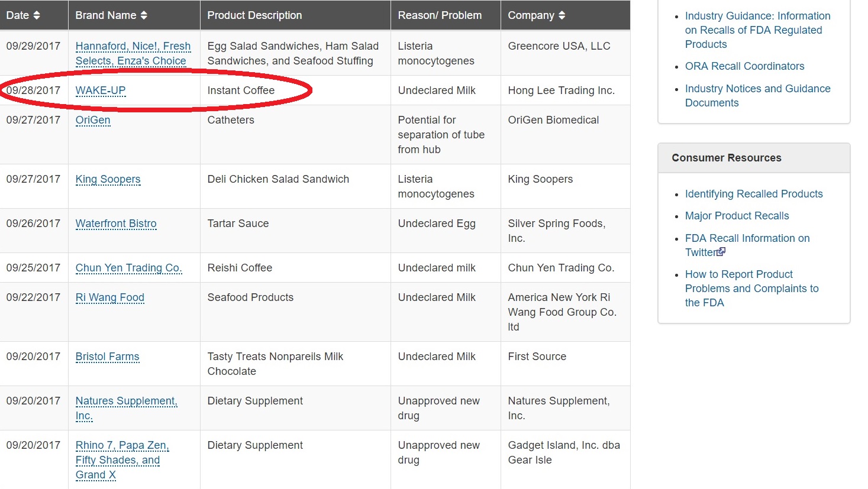Click the Consumer Resources panel heading
This screenshot has width=868, height=489.
(x=754, y=158)
